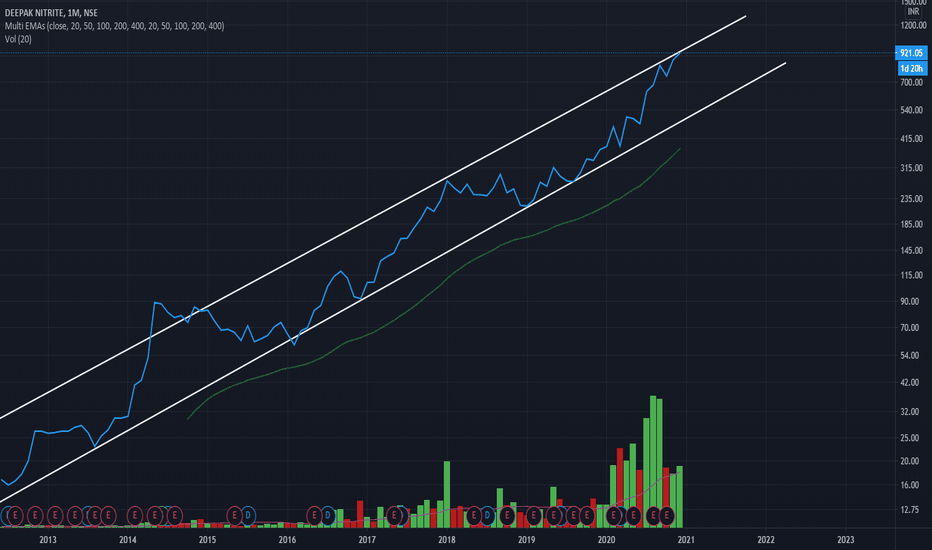The height and width of the screenshot is (550, 932).
Task: Open the last earnings E marker before 2021
Action: tap(666, 516)
